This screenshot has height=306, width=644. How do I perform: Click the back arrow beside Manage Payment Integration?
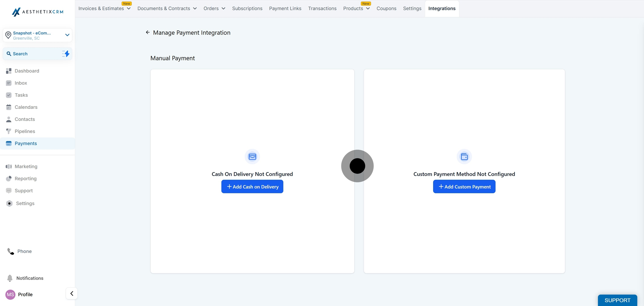[x=148, y=32]
